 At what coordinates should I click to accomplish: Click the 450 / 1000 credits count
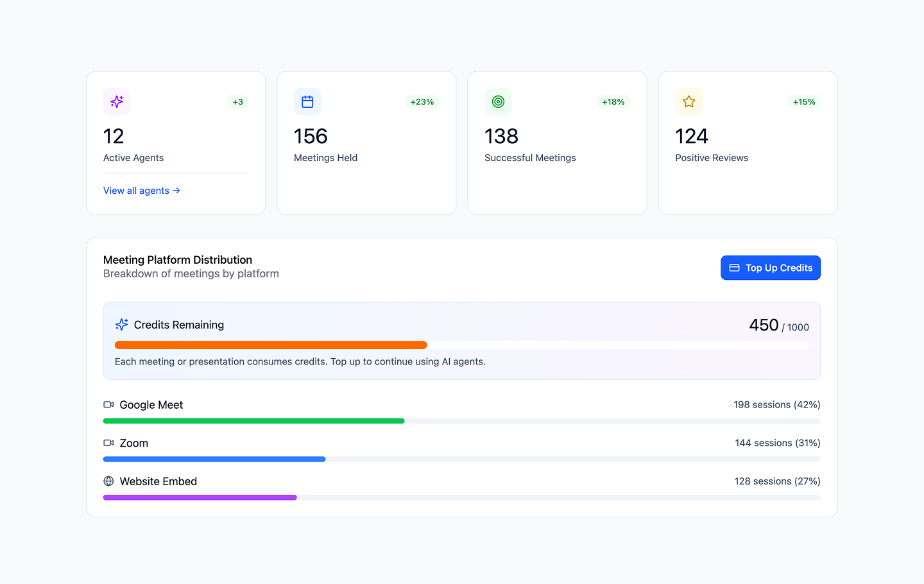coord(778,325)
